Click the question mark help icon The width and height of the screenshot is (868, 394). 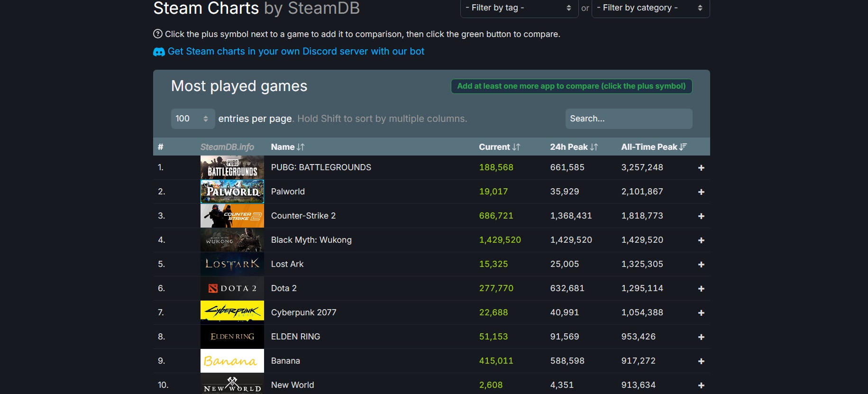pyautogui.click(x=158, y=34)
